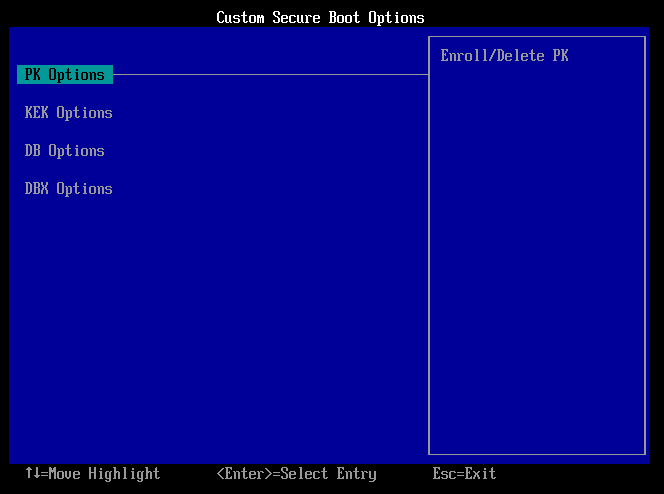The width and height of the screenshot is (664, 494).
Task: Choose the DB Options entry
Action: click(64, 151)
